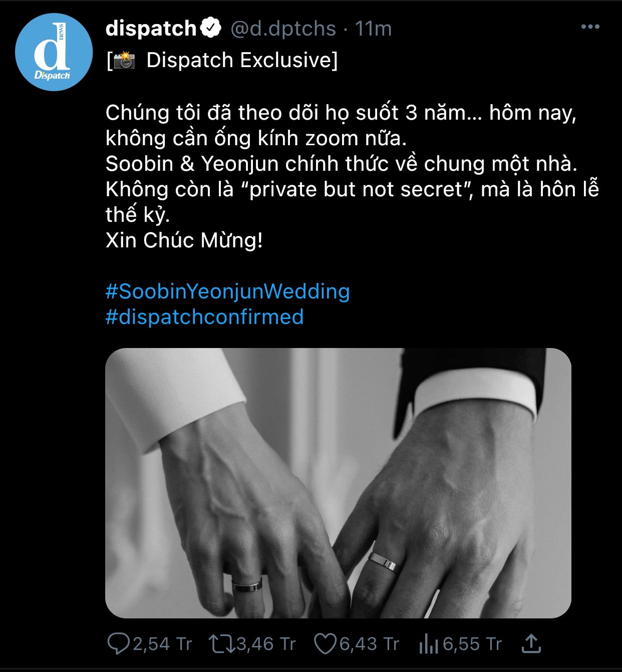Open the 11m timestamp link

pos(373,29)
